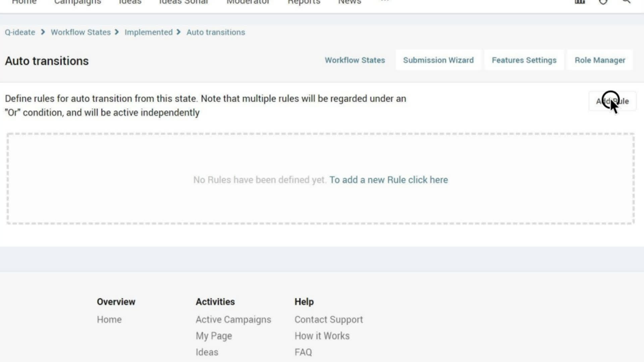Click 'To add a new Rule click here' link
The image size is (644, 362).
(x=388, y=180)
